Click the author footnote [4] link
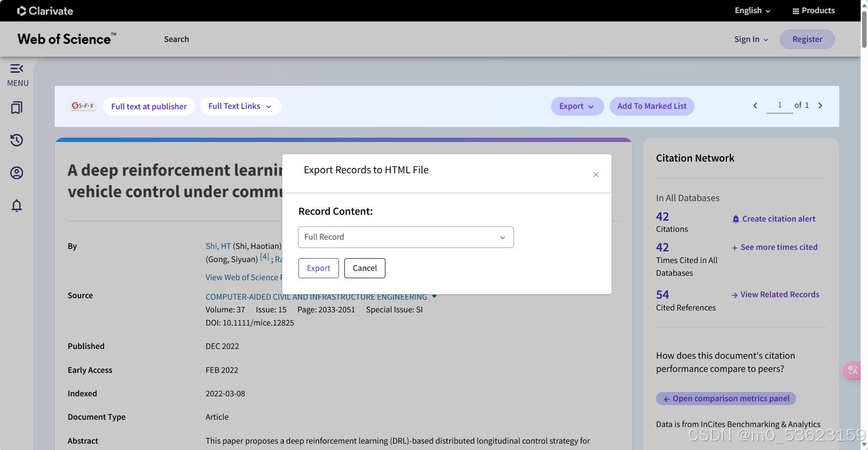The image size is (868, 450). point(264,257)
